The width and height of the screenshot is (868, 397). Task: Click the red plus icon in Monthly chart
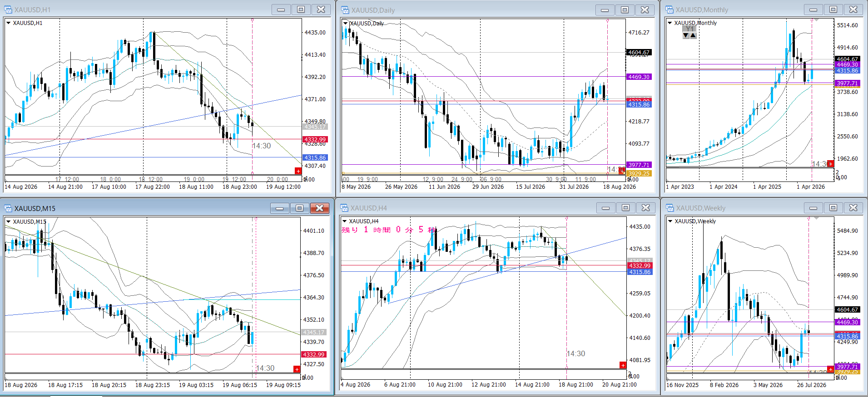[x=830, y=164]
